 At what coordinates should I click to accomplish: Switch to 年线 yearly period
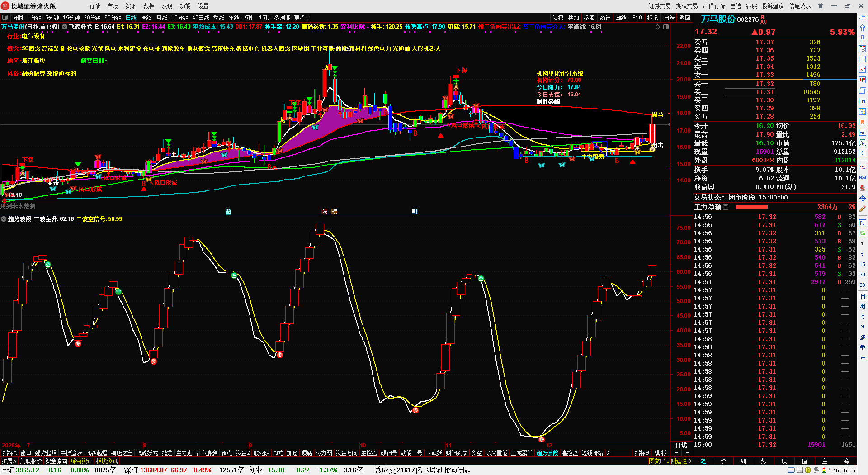coord(234,18)
